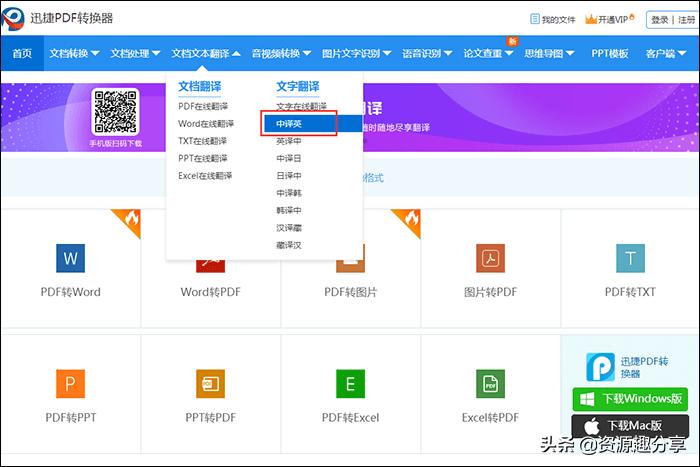Open the PDF转Word blue W icon
Image resolution: width=700 pixels, height=467 pixels.
coord(71,258)
